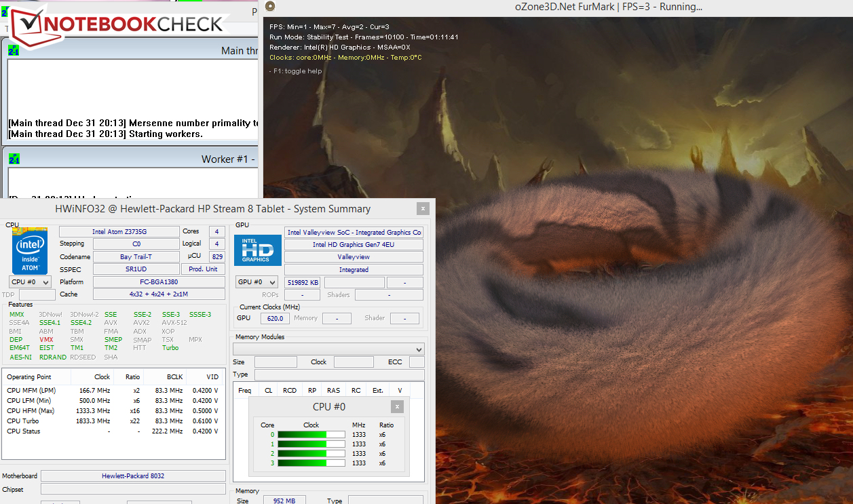This screenshot has width=853, height=504.
Task: Click the Core 3 clock bar
Action: coord(311,463)
